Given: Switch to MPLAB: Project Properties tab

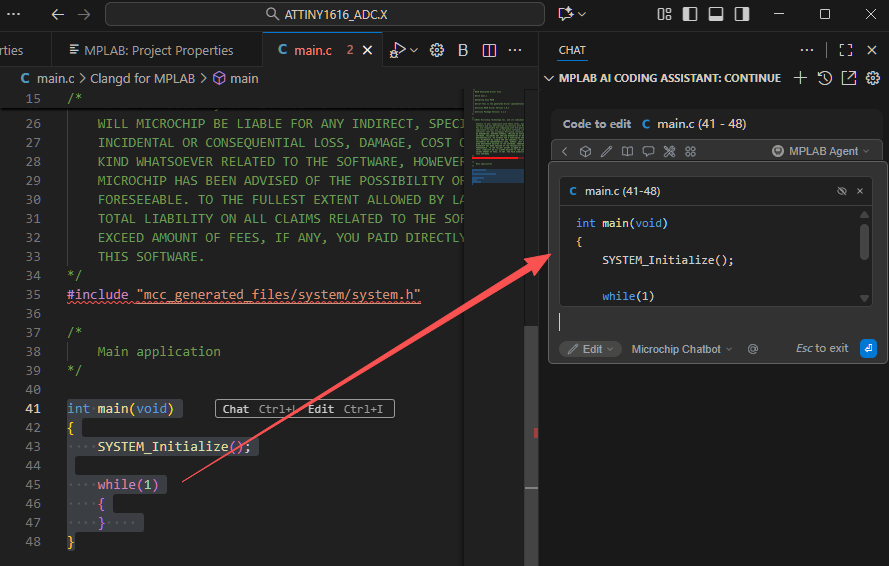Looking at the screenshot, I should click(151, 50).
